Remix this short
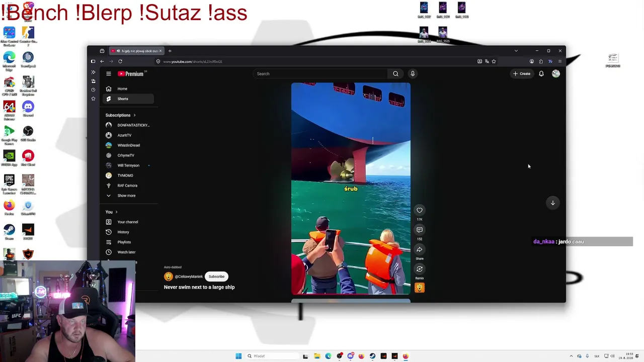The width and height of the screenshot is (644, 362). tap(420, 269)
